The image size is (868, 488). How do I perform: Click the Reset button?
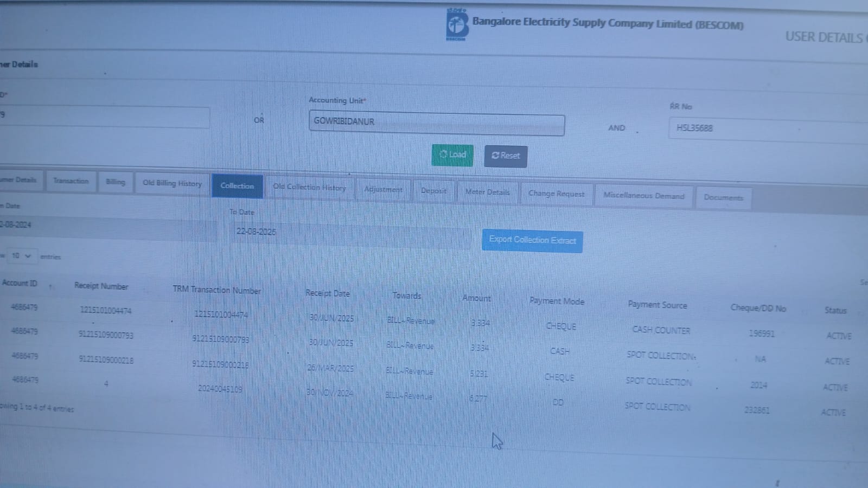tap(506, 156)
